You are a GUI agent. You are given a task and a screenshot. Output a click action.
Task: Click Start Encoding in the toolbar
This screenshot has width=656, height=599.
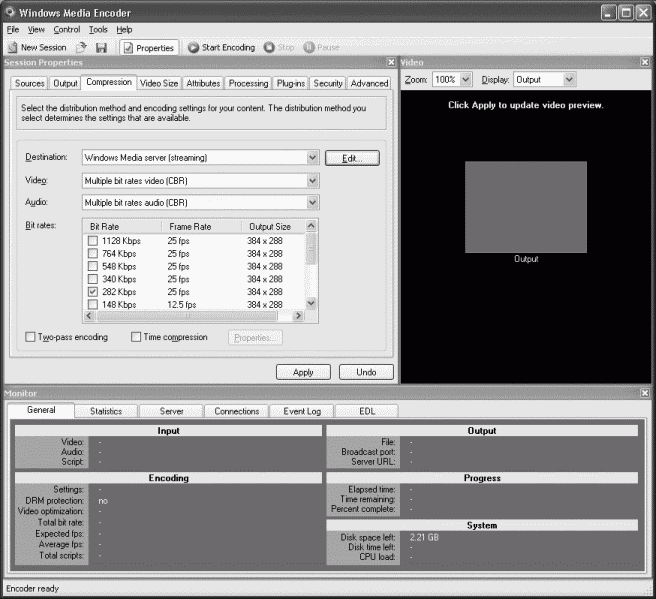click(x=221, y=48)
